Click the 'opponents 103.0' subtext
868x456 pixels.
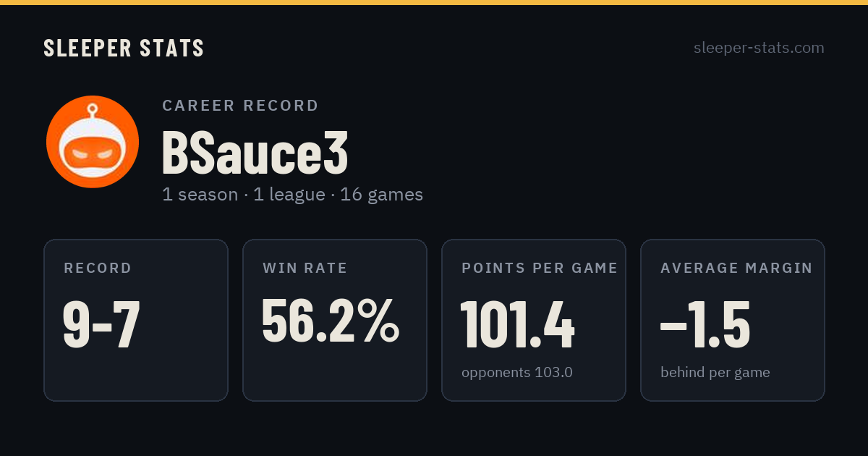[x=517, y=373]
